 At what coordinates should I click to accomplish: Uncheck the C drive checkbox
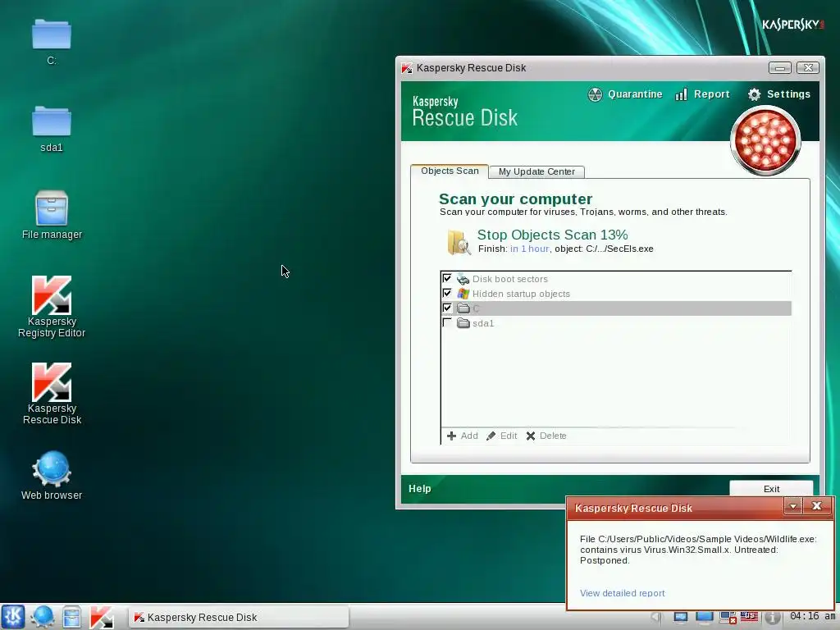pyautogui.click(x=447, y=308)
